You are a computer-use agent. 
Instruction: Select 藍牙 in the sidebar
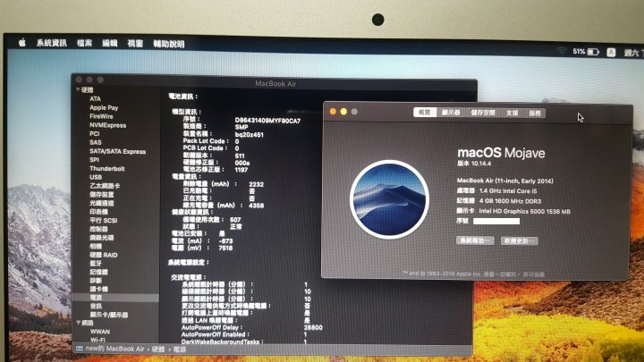point(96,264)
